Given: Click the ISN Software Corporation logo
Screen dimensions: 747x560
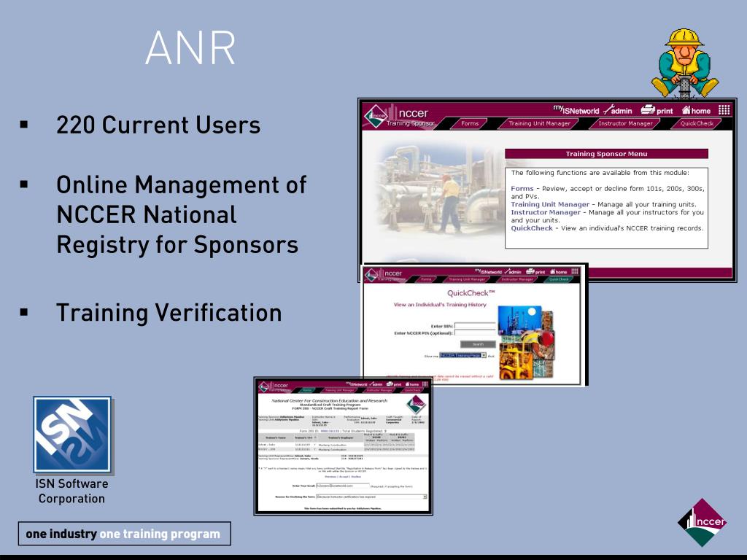Looking at the screenshot, I should 72,435.
